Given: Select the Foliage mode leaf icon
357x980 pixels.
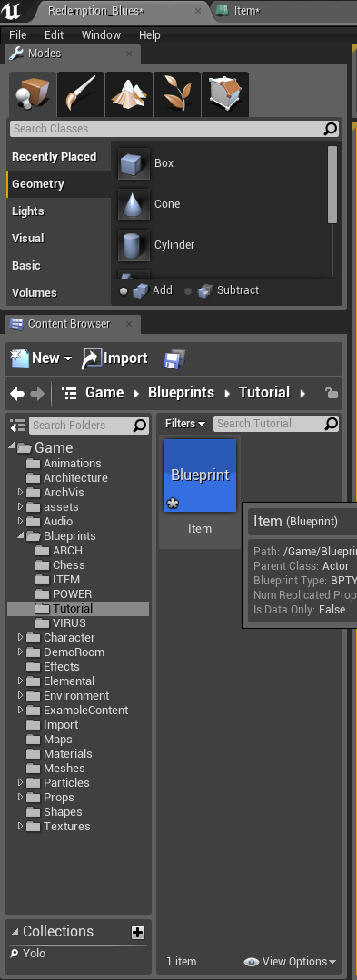Looking at the screenshot, I should point(177,94).
